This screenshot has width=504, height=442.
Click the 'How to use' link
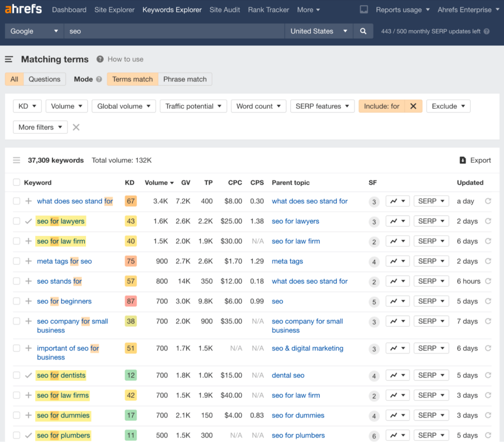click(126, 59)
